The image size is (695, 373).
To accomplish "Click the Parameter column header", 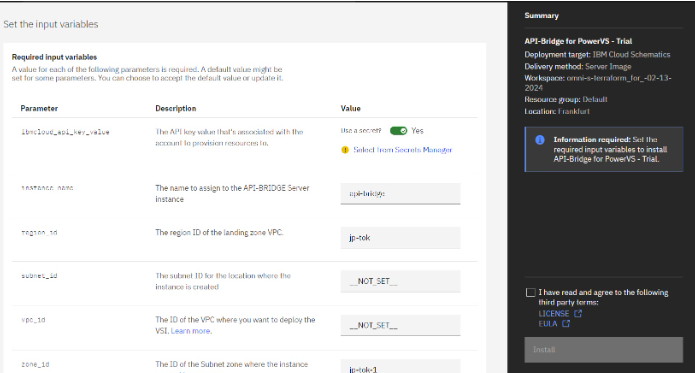I will (x=39, y=109).
